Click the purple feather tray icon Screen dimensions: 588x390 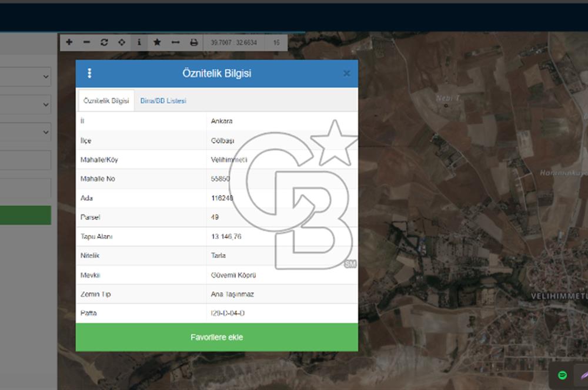pyautogui.click(x=582, y=375)
